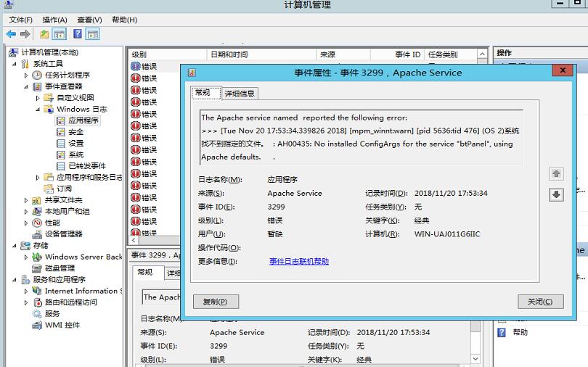The image size is (588, 367).
Task: Expand the 自定义视图 node
Action: [38, 98]
